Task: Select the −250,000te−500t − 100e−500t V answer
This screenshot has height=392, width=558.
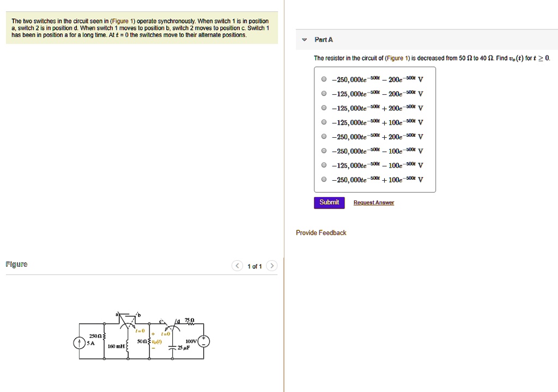Action: click(324, 151)
